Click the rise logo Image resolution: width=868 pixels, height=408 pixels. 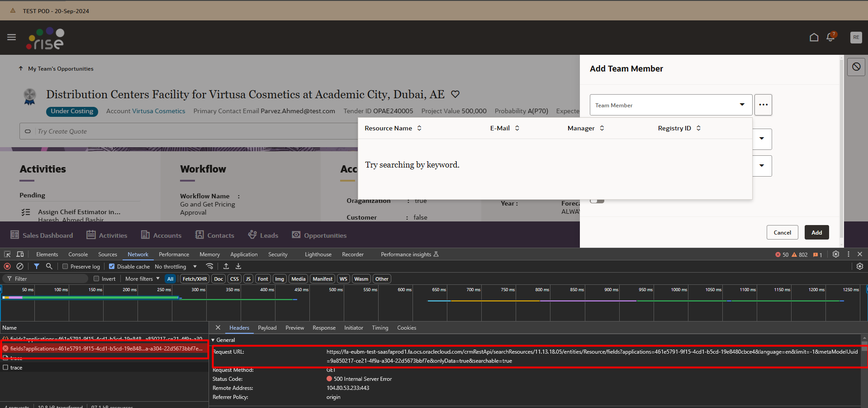(45, 38)
